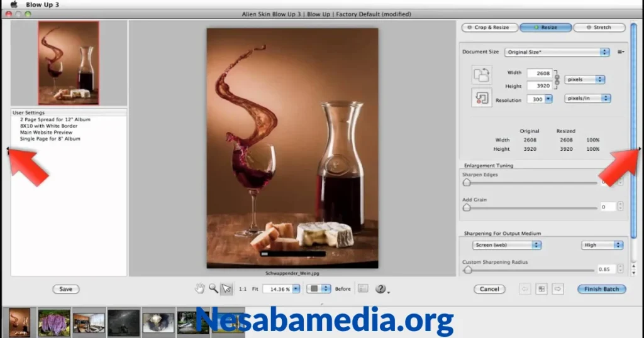Select the interior room batch thumbnail
The width and height of the screenshot is (644, 338).
(89, 323)
